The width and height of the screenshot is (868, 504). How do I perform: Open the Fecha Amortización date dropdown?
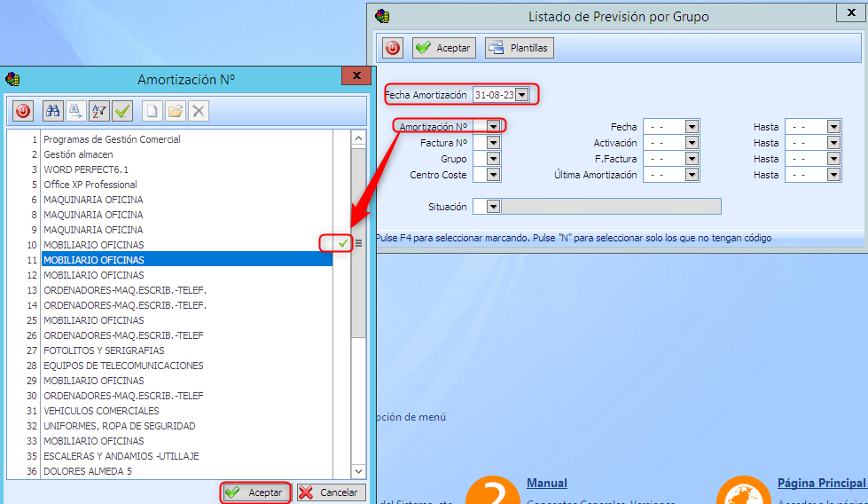pos(521,95)
